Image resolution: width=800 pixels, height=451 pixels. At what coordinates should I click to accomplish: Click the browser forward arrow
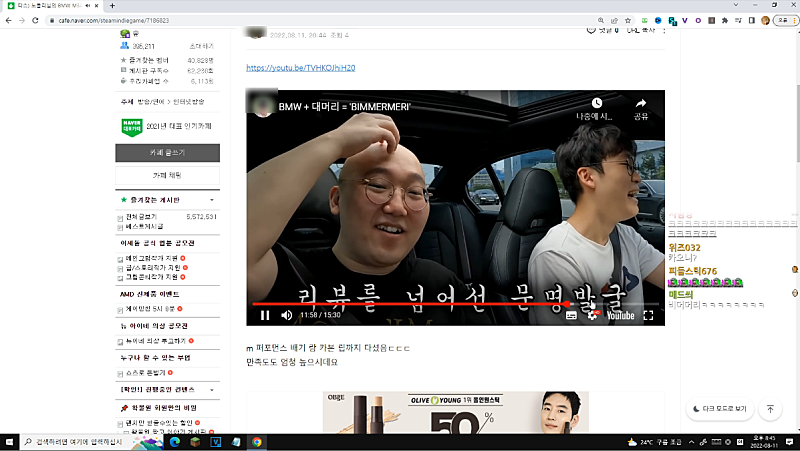tap(21, 20)
